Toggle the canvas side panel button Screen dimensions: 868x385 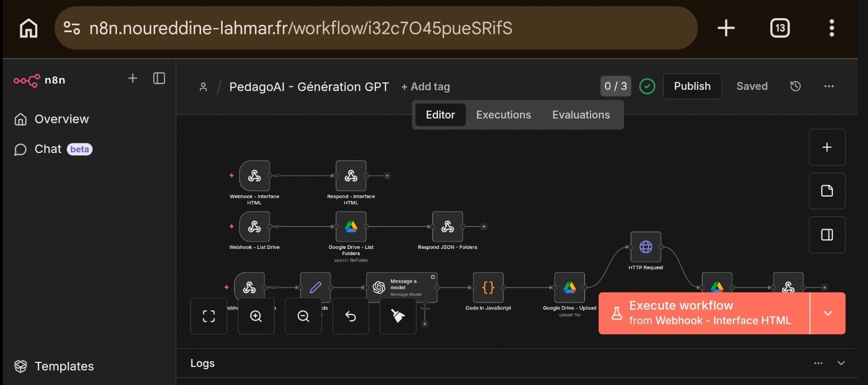tap(827, 234)
